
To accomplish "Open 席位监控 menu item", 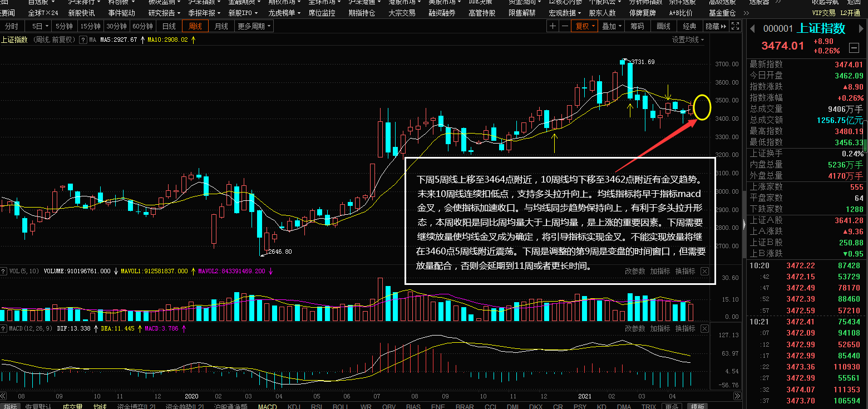I will pyautogui.click(x=322, y=13).
